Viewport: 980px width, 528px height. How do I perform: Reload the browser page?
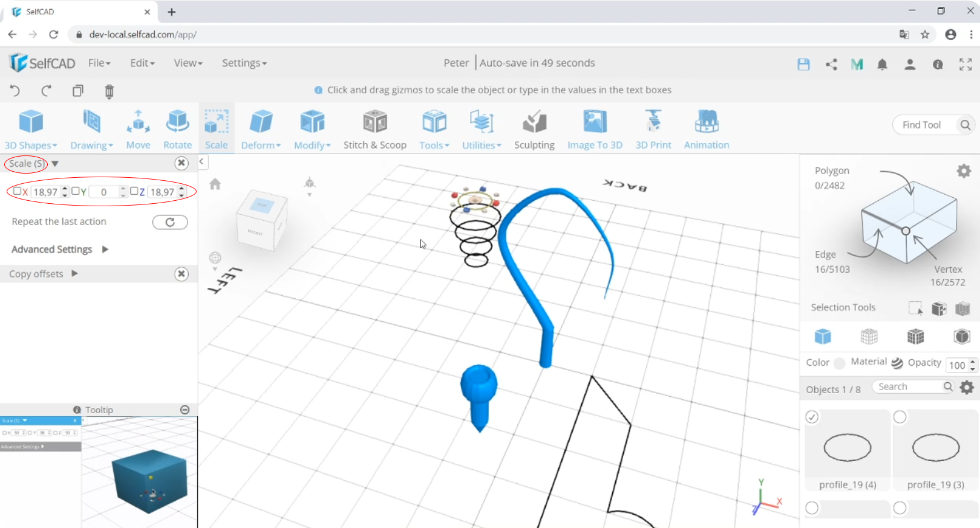[53, 34]
